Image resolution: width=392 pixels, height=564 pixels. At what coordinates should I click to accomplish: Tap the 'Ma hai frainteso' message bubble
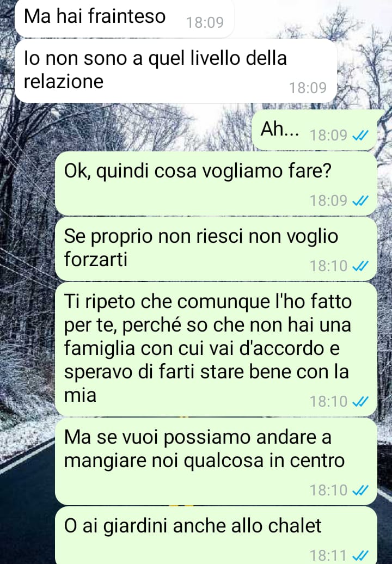(x=125, y=18)
